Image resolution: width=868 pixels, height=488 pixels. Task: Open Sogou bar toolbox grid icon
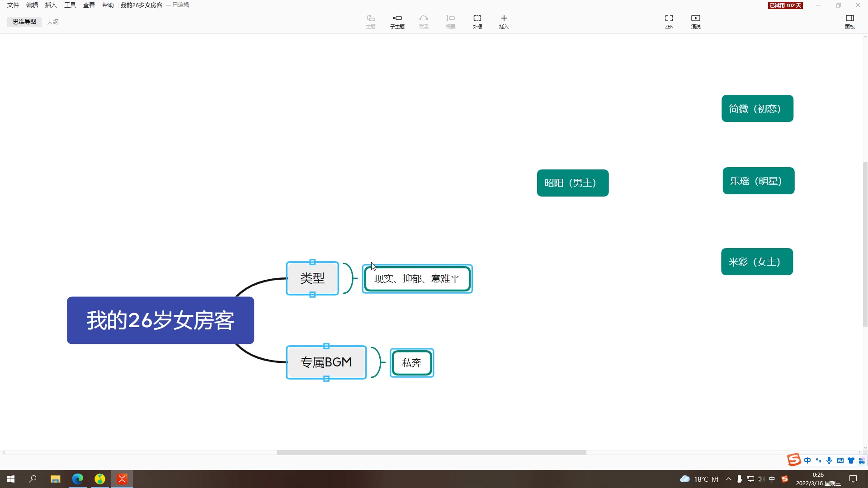pyautogui.click(x=862, y=460)
